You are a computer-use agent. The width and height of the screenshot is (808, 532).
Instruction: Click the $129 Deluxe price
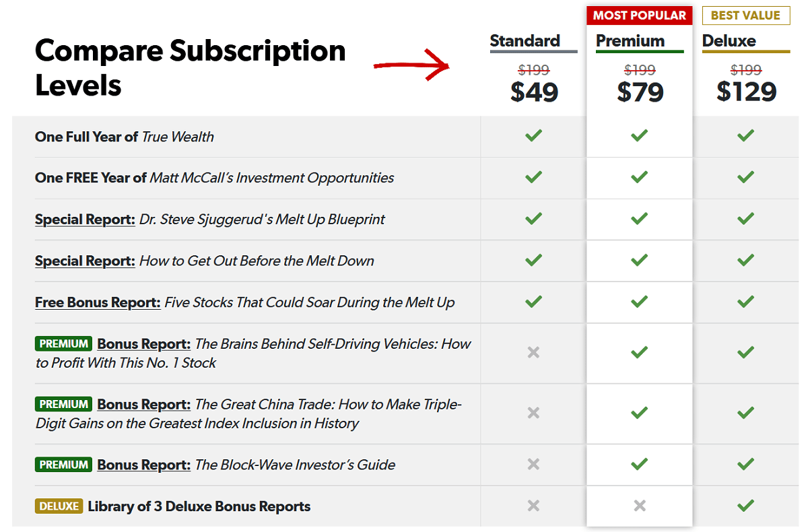pyautogui.click(x=746, y=92)
